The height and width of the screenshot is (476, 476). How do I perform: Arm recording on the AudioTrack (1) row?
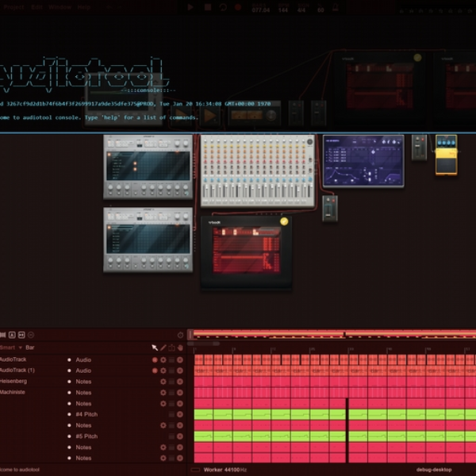pyautogui.click(x=155, y=370)
